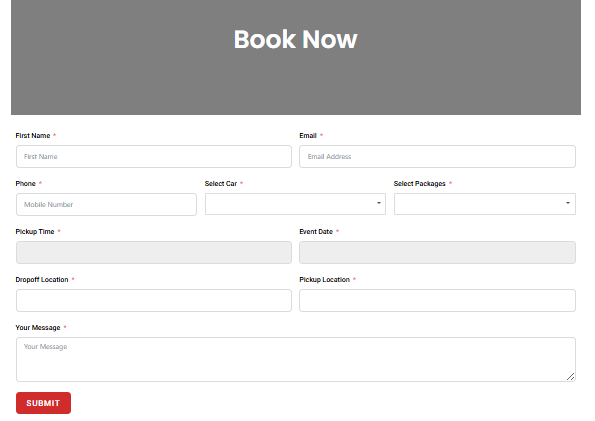Click the Dropoff Location label

[42, 280]
